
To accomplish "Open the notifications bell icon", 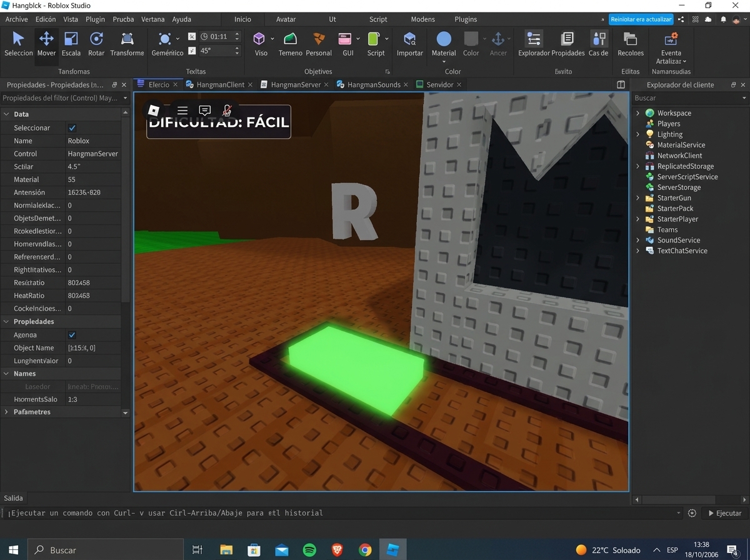I will pos(723,19).
